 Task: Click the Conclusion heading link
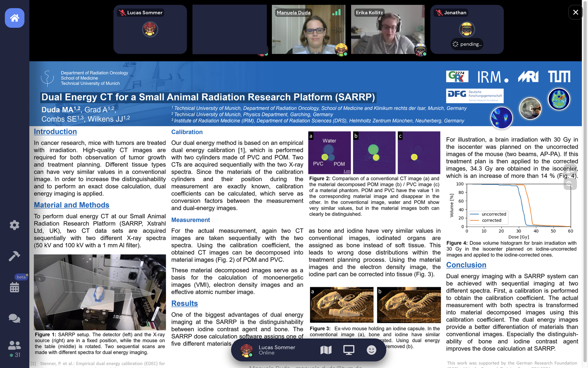click(x=466, y=265)
